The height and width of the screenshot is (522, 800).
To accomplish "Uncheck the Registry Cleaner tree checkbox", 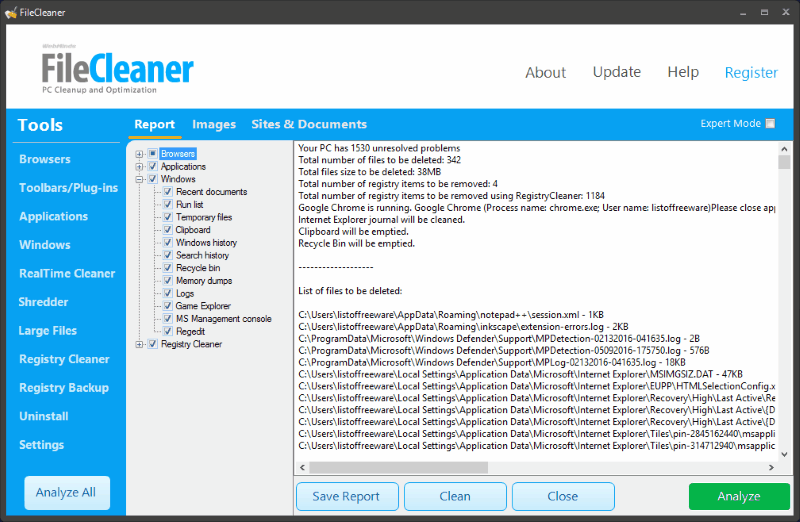I will coord(153,344).
